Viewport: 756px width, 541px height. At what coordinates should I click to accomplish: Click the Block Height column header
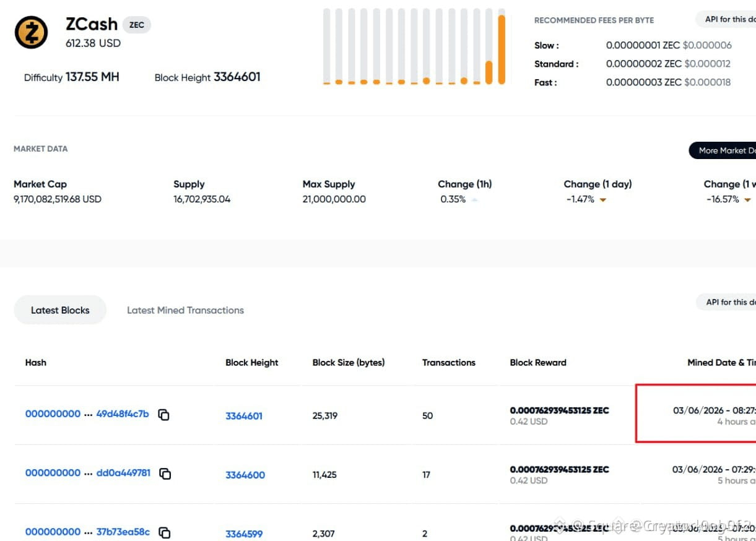pyautogui.click(x=252, y=363)
